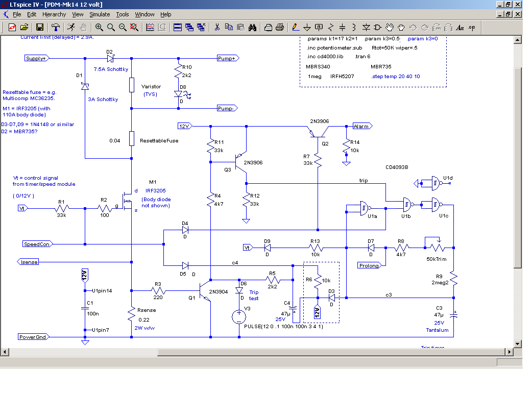Open the Help menu
Screen dimensions: 532x393
click(166, 14)
